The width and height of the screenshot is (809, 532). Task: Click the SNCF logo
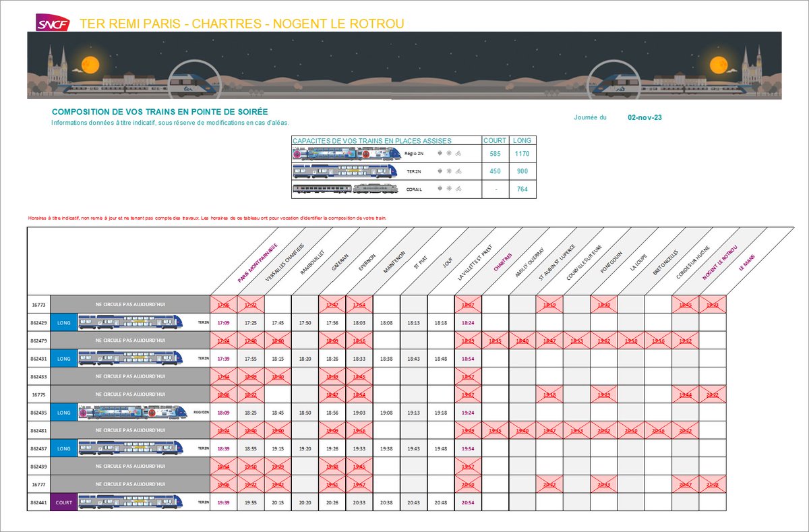point(54,22)
